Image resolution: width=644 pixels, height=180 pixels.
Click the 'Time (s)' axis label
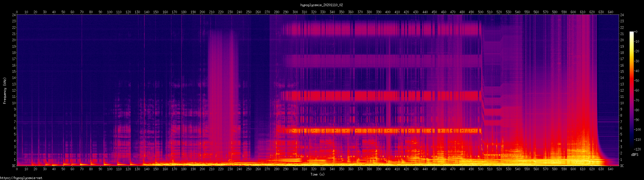click(x=317, y=174)
